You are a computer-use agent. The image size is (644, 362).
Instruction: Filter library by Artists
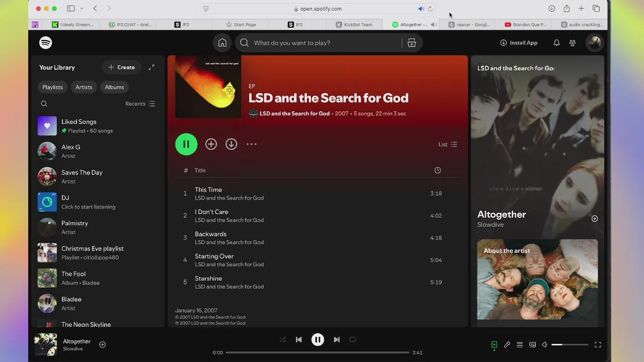click(84, 87)
